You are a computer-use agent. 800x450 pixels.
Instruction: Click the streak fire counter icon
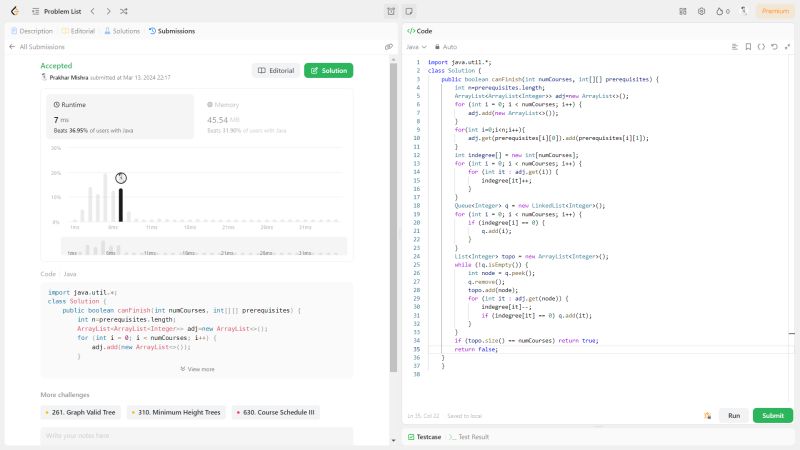[722, 11]
